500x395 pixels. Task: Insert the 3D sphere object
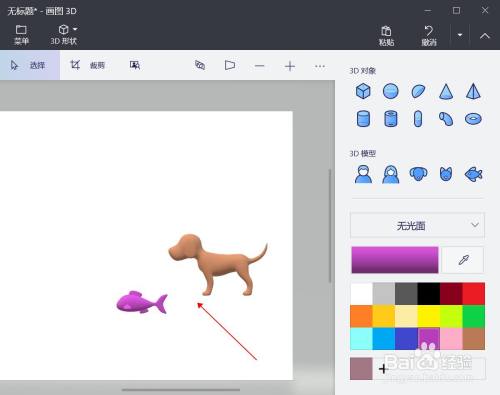point(391,91)
